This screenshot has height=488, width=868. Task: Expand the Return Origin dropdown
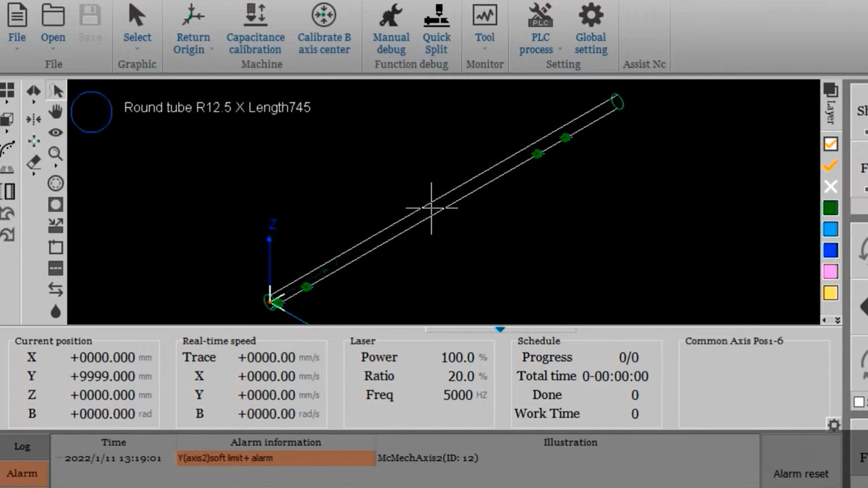(211, 49)
